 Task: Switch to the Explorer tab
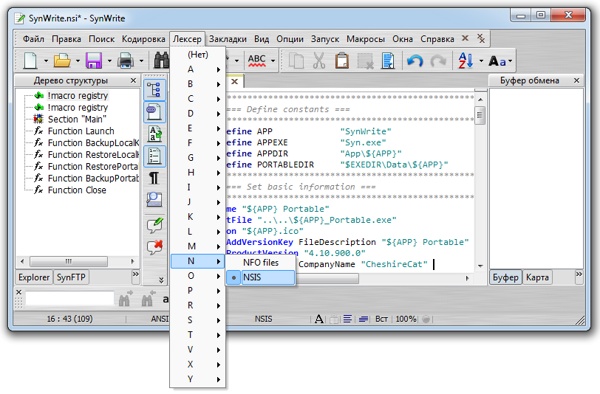[x=34, y=277]
